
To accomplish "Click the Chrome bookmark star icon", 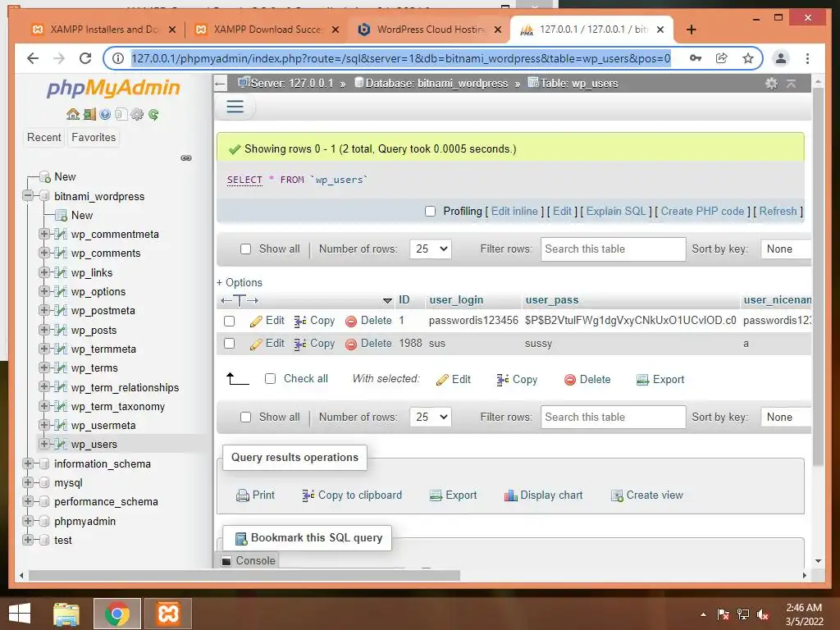I will click(748, 58).
